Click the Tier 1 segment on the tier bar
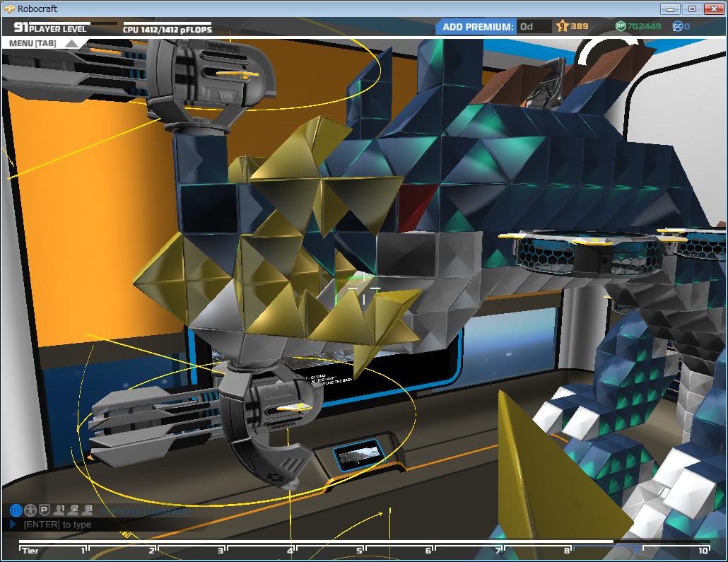The image size is (728, 562). coord(53,550)
